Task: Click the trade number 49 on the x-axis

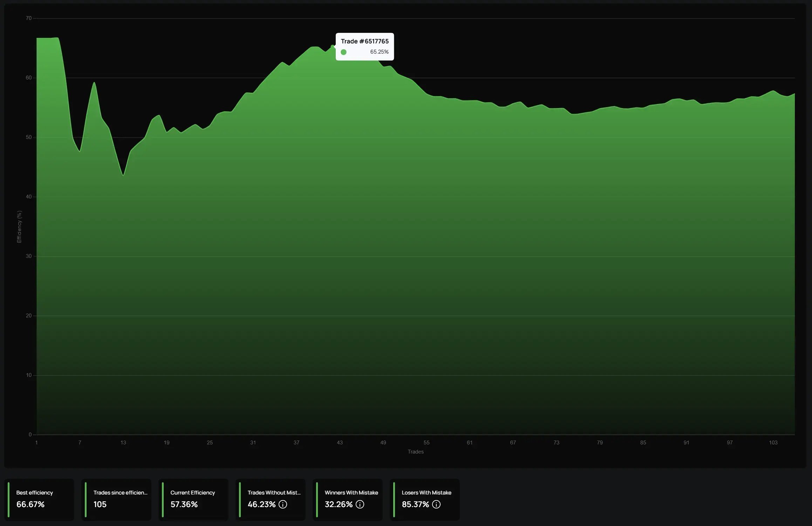Action: click(x=383, y=442)
